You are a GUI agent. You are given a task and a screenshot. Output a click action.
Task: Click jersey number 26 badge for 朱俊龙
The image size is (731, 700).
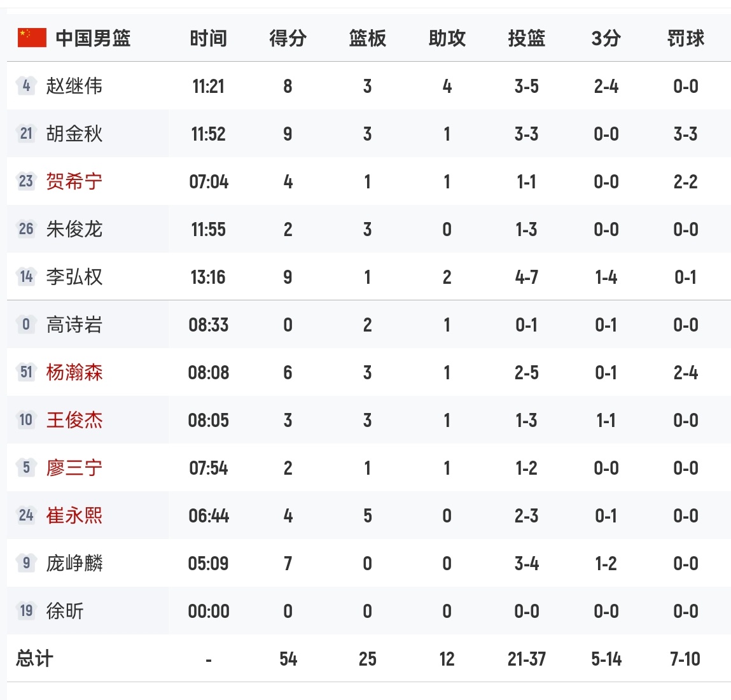pos(26,229)
